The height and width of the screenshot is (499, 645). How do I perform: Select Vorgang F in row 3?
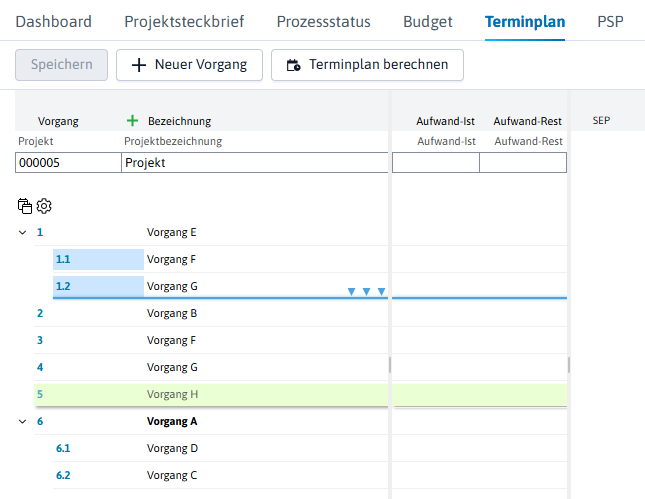171,340
